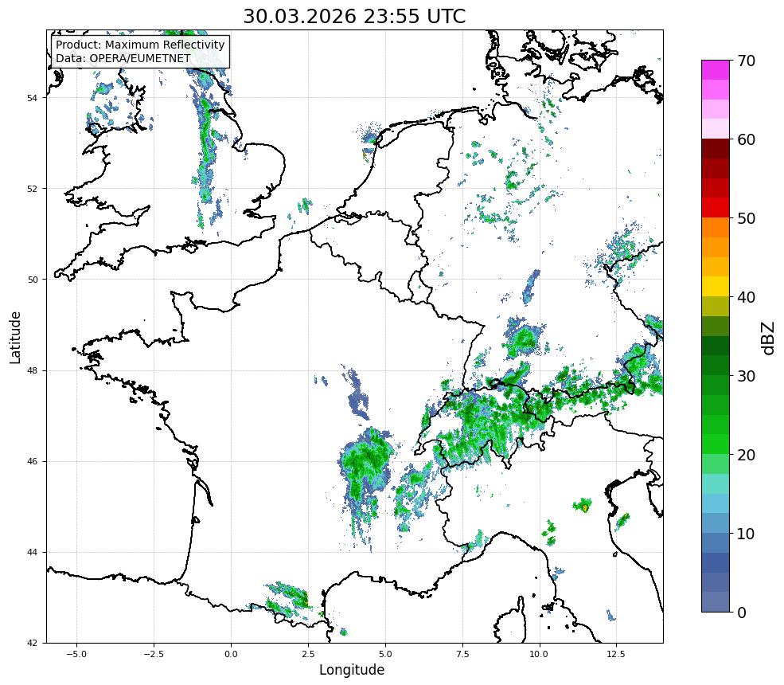Click the longitude tick label 0.0
The height and width of the screenshot is (685, 784).
tap(231, 654)
